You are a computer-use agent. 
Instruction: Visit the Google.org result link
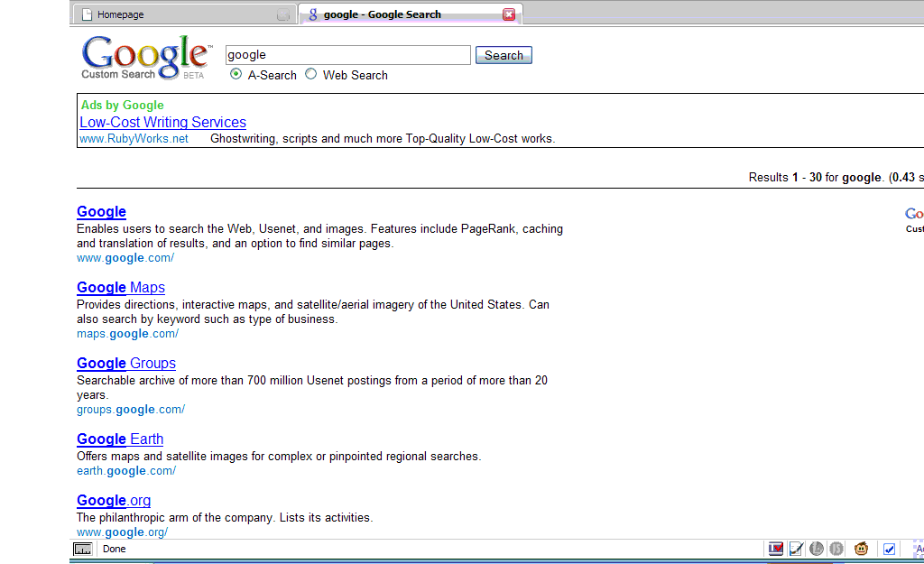tap(114, 500)
